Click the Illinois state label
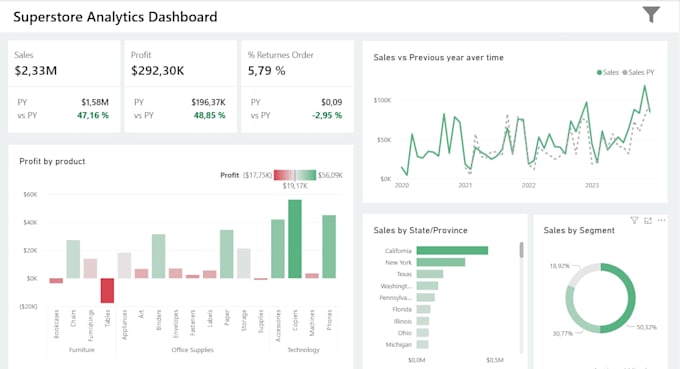Image resolution: width=680 pixels, height=369 pixels. click(402, 321)
